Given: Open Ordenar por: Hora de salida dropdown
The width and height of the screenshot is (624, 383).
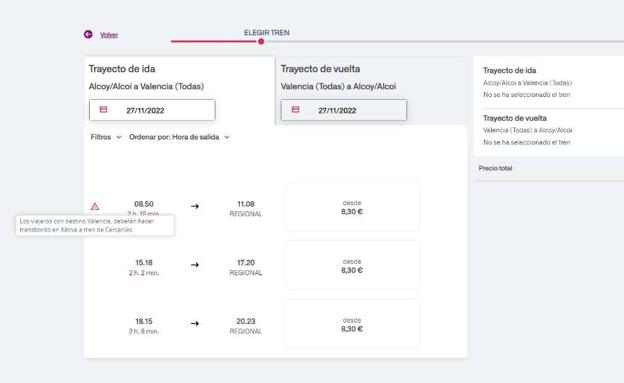Looking at the screenshot, I should tap(179, 137).
